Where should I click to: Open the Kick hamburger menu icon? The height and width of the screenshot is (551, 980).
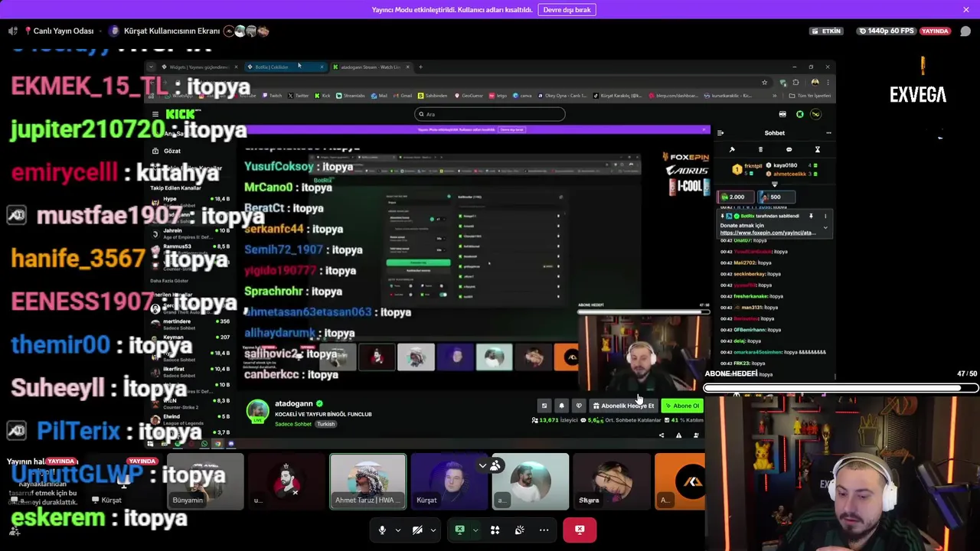(x=155, y=115)
